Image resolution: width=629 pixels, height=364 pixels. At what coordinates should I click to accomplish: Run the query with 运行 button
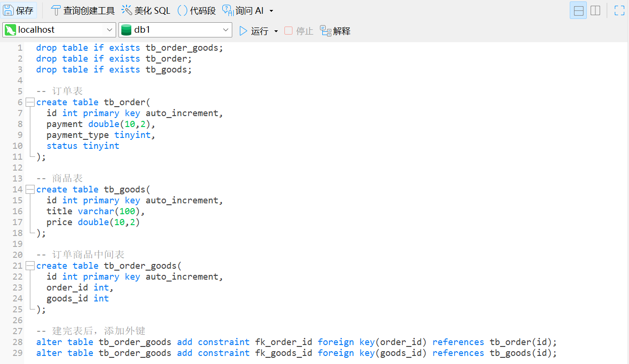click(254, 31)
